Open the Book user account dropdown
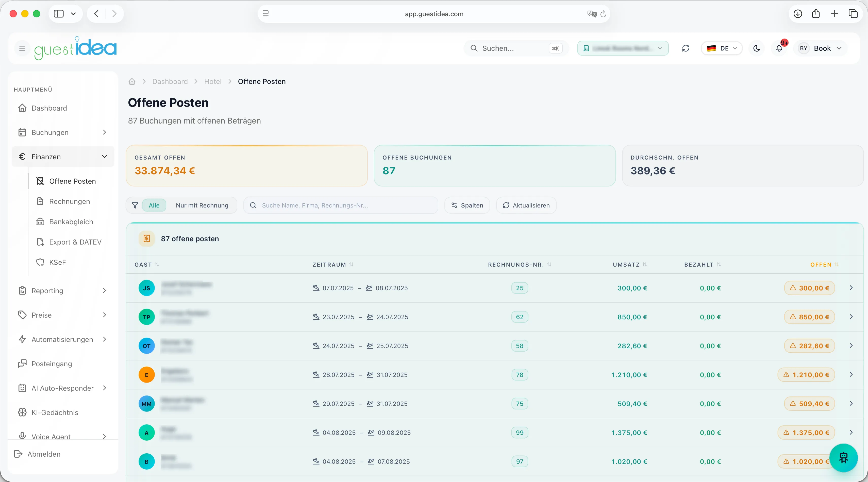The height and width of the screenshot is (482, 868). tap(821, 48)
